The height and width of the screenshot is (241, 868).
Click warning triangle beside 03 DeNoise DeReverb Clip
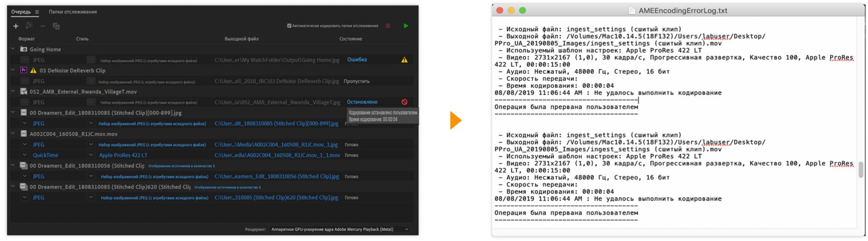click(x=33, y=71)
